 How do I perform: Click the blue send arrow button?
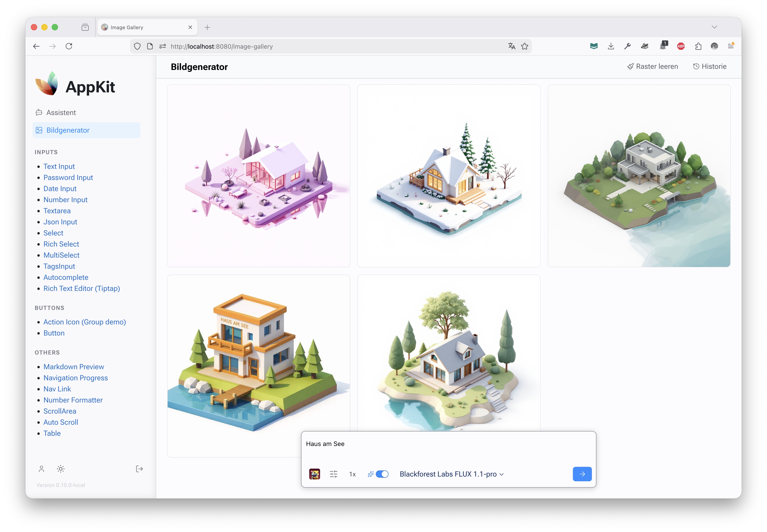(x=582, y=474)
